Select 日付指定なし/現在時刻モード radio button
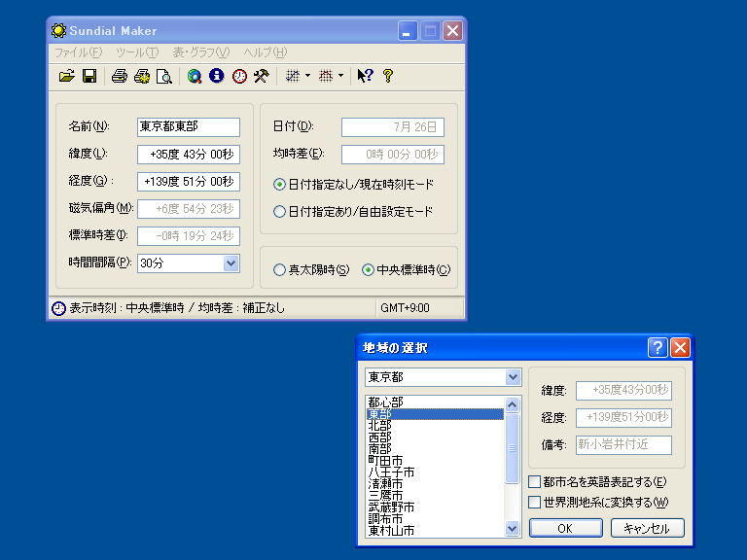Image resolution: width=747 pixels, height=560 pixels. tap(280, 185)
